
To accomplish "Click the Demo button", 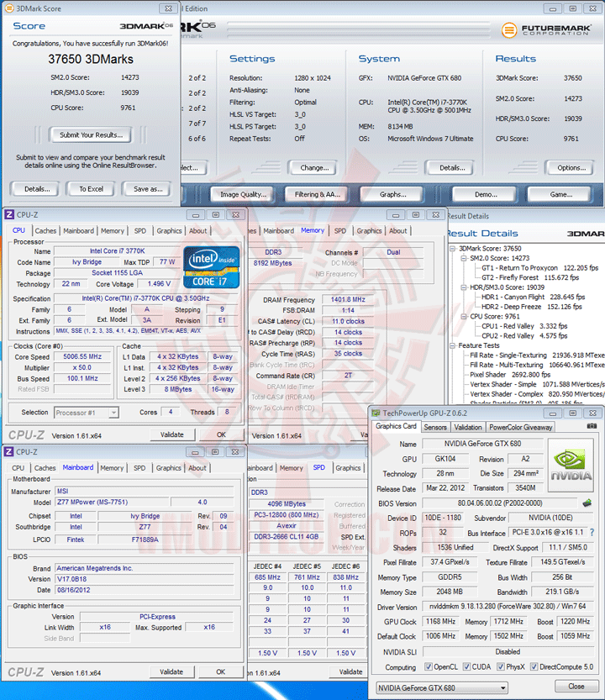I will 486,194.
